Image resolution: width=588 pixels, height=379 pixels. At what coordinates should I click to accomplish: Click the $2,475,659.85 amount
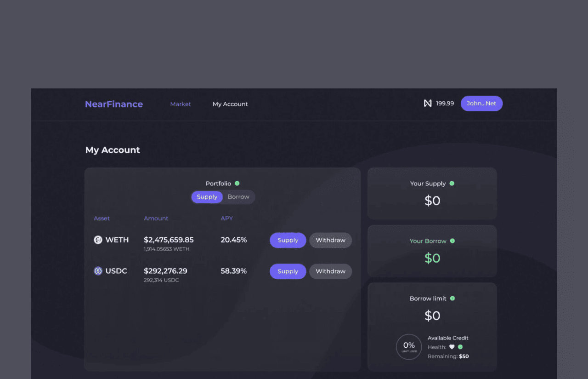coord(169,240)
